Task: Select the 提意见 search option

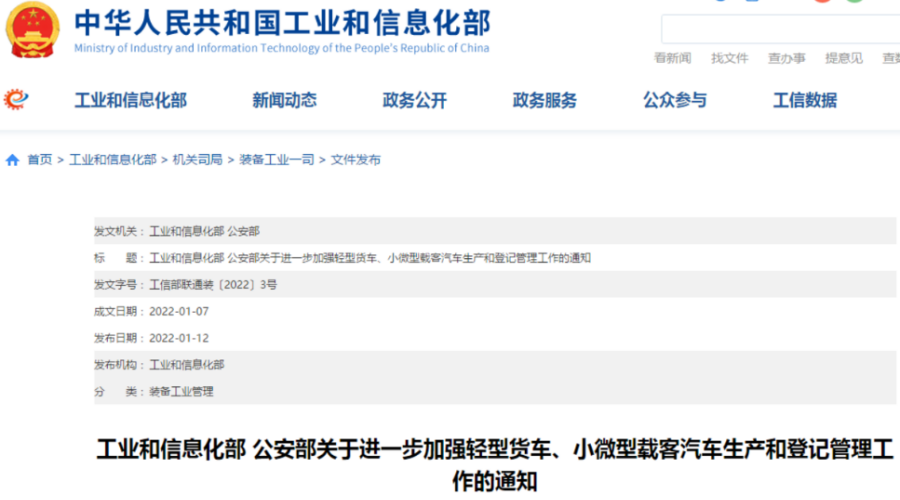Action: pos(844,58)
